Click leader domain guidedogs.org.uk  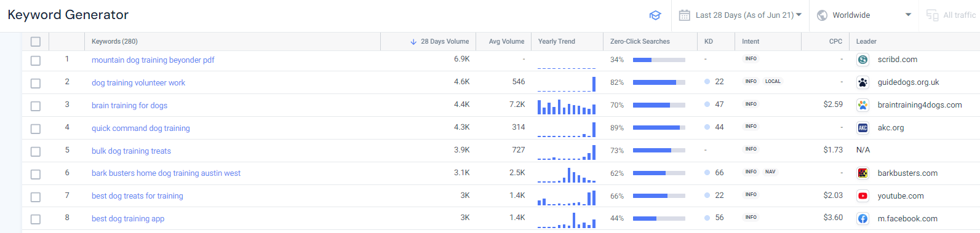[908, 82]
